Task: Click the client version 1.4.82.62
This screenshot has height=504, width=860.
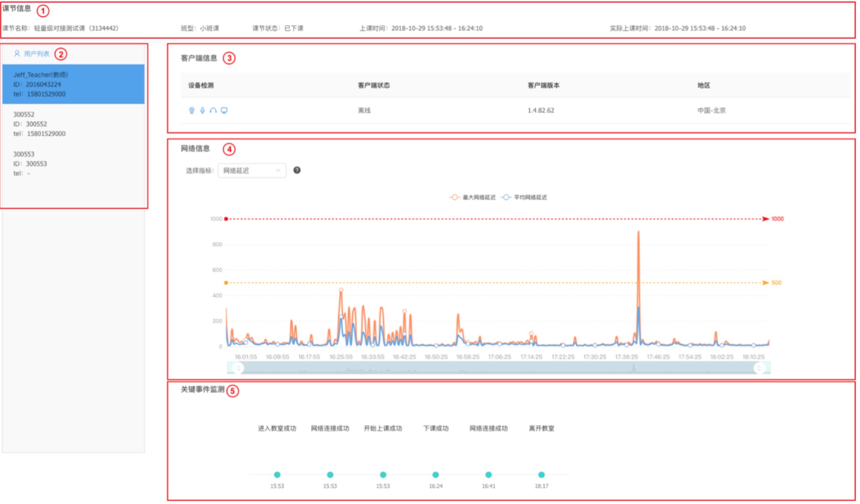Action: point(541,111)
